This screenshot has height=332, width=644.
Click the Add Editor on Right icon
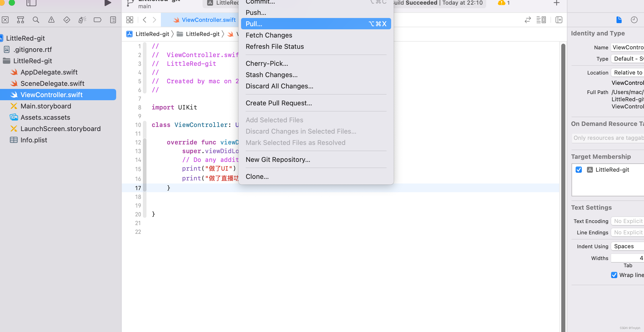point(559,20)
